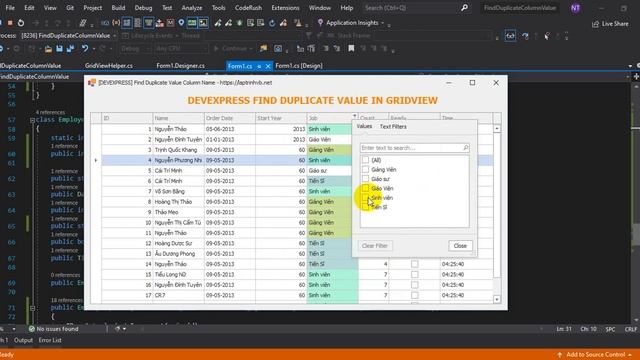Restart debugging with the circular arrow icon
Viewport: 640px width, 360px height.
[21, 23]
